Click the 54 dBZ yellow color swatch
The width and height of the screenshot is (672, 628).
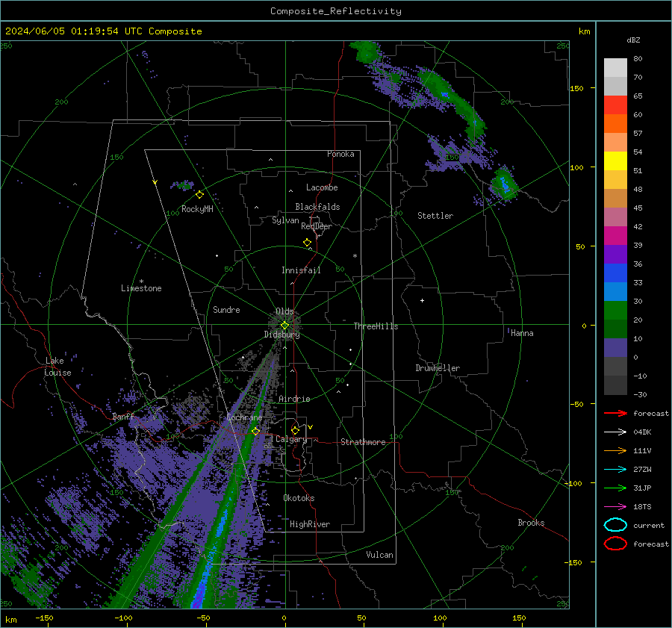coord(615,161)
